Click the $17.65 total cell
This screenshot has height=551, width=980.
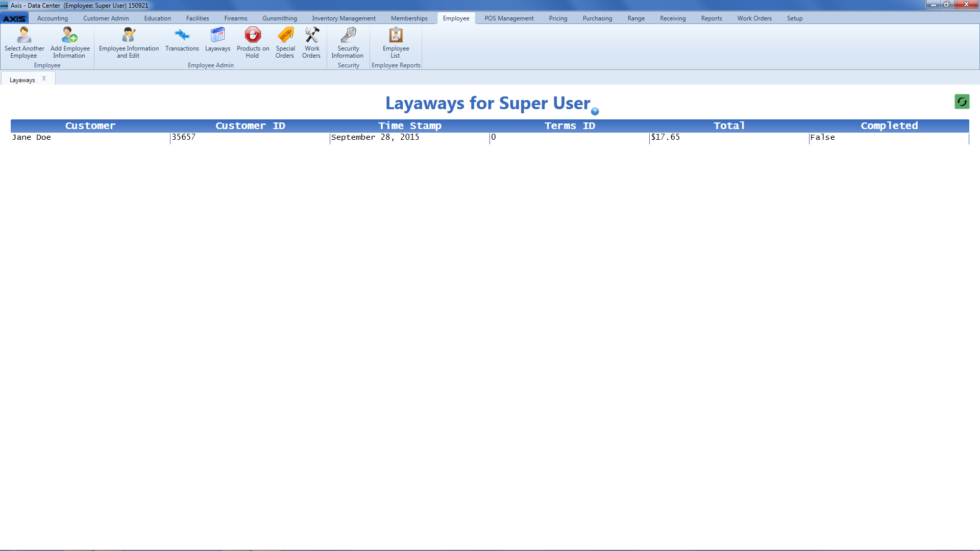[729, 138]
